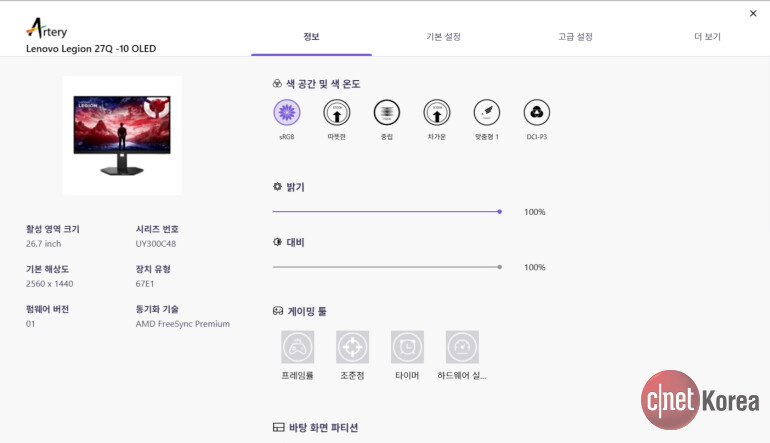Image resolution: width=770 pixels, height=443 pixels.
Task: Click the 대비 contrast slider handle
Action: 499,267
